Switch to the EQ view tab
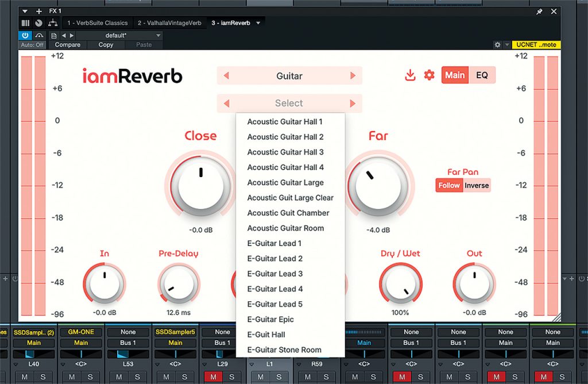 (x=482, y=75)
